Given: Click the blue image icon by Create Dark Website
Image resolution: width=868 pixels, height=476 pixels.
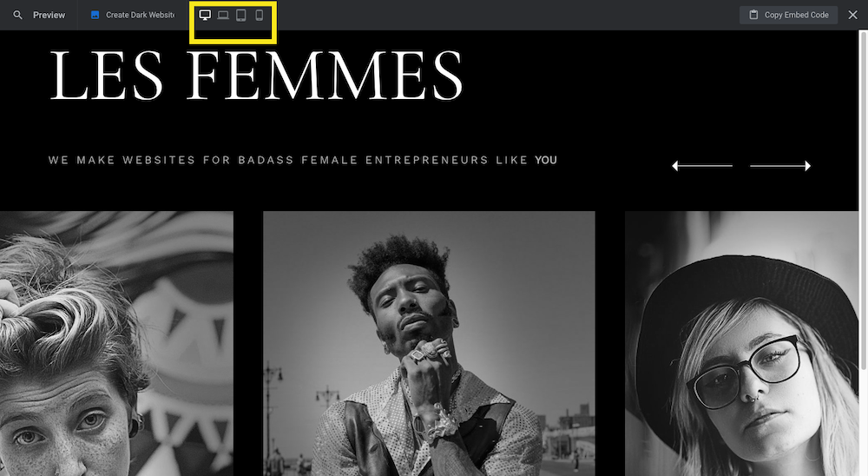Looking at the screenshot, I should tap(95, 15).
